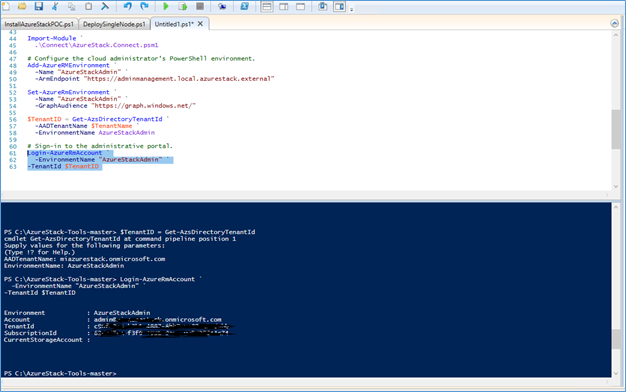
Task: Switch to the DeploySingleNode.ps1 tab
Action: click(114, 24)
